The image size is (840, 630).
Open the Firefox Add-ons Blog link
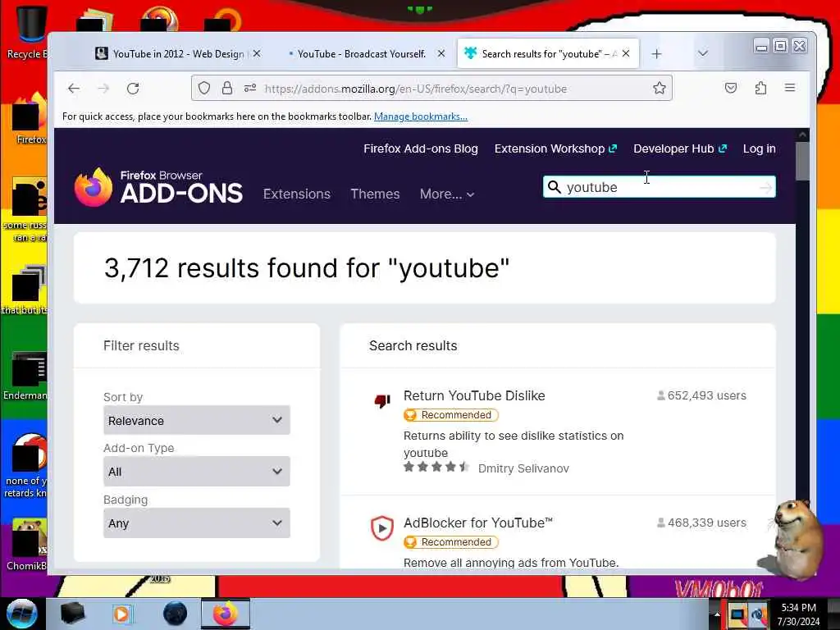pos(421,149)
